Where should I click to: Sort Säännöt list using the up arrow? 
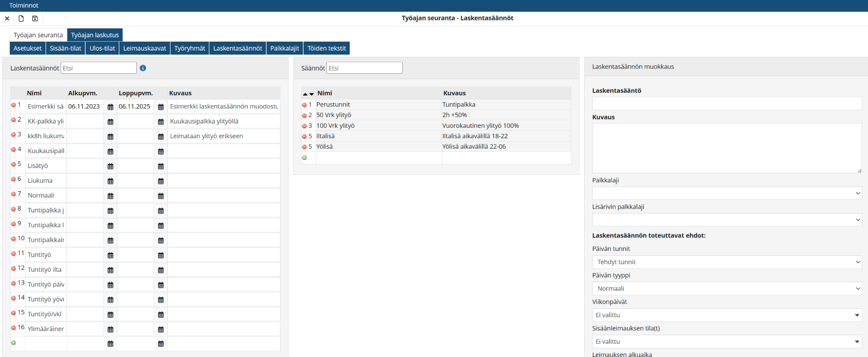305,94
